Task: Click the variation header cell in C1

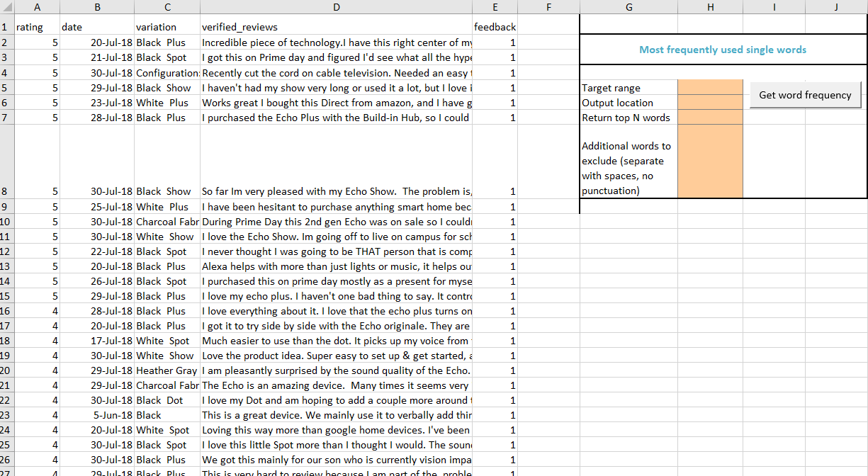Action: [x=167, y=27]
